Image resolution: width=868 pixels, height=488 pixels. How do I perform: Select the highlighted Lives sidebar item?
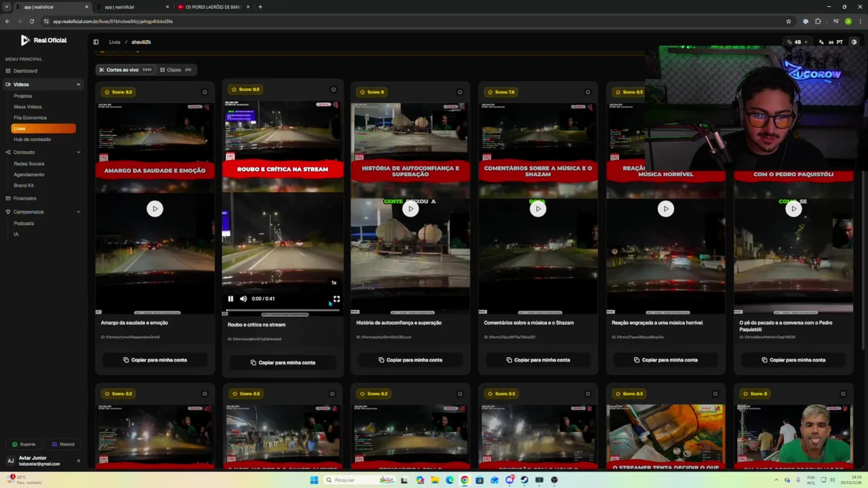[43, 129]
